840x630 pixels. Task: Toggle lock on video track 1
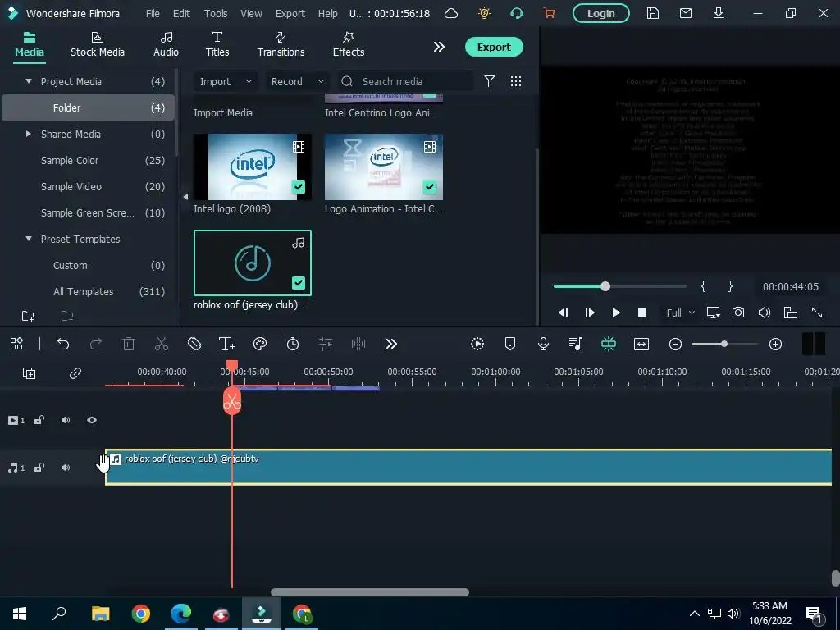39,420
